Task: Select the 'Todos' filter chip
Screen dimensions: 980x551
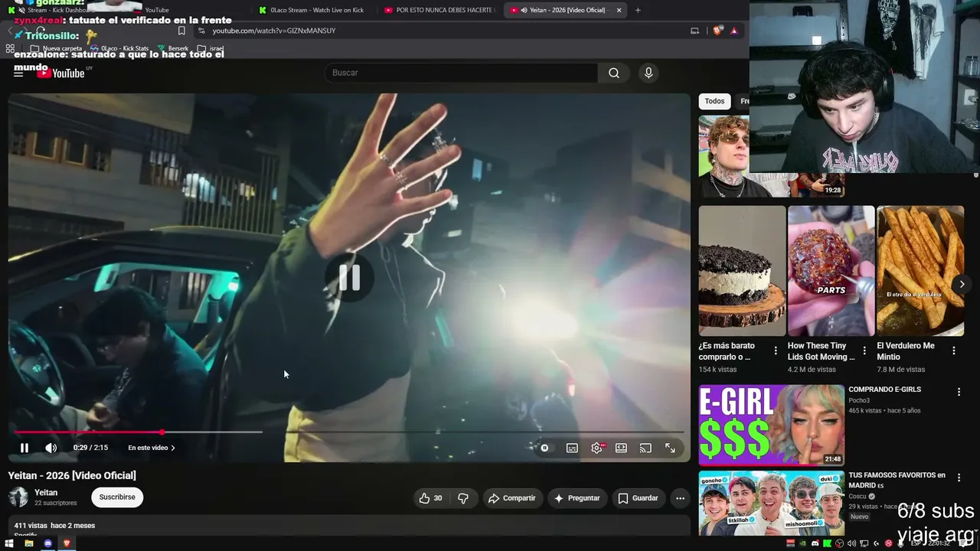Action: tap(714, 101)
